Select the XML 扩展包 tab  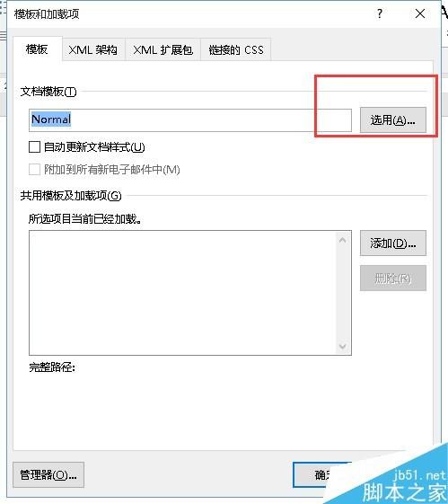[x=163, y=49]
